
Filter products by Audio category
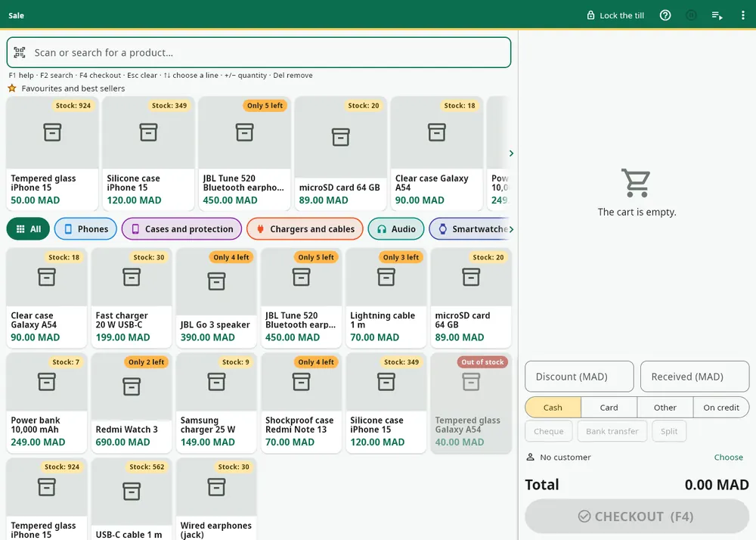click(x=396, y=229)
